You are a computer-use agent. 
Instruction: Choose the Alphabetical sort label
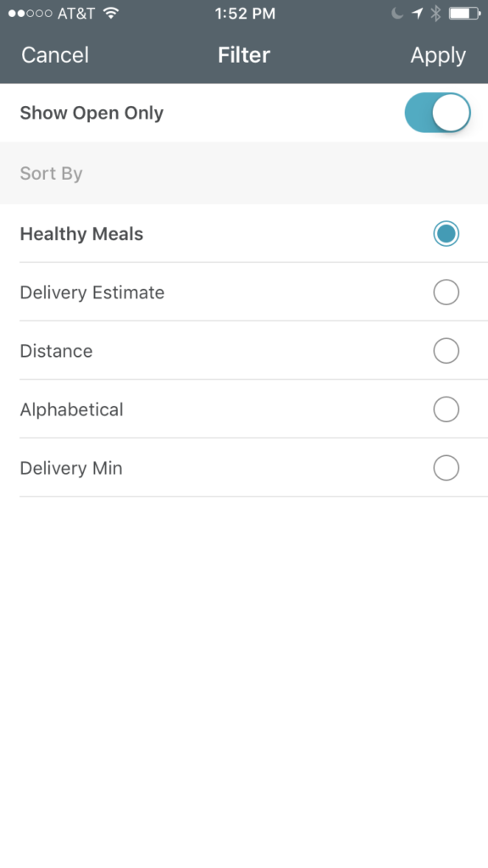pyautogui.click(x=71, y=409)
